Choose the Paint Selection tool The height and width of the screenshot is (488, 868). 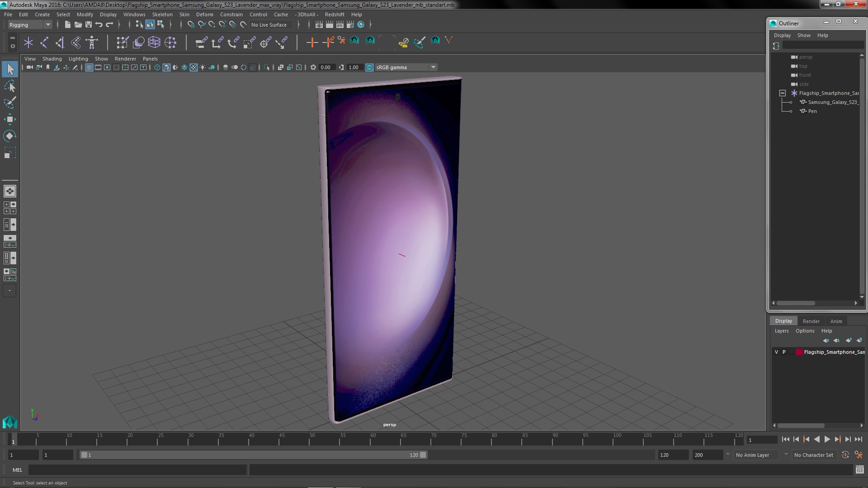pyautogui.click(x=10, y=103)
